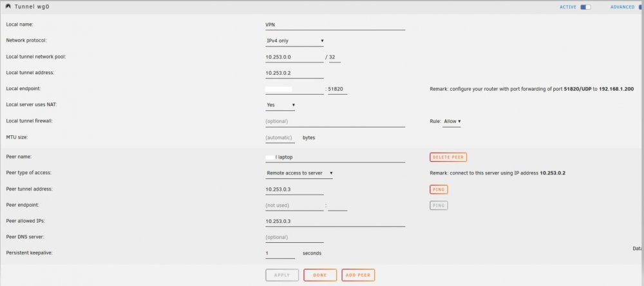Image resolution: width=644 pixels, height=286 pixels.
Task: Click the Local tunnel firewall label
Action: point(29,121)
